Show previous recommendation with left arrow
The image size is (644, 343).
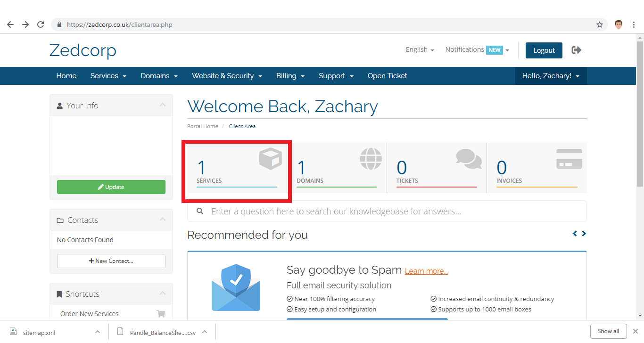(x=575, y=234)
